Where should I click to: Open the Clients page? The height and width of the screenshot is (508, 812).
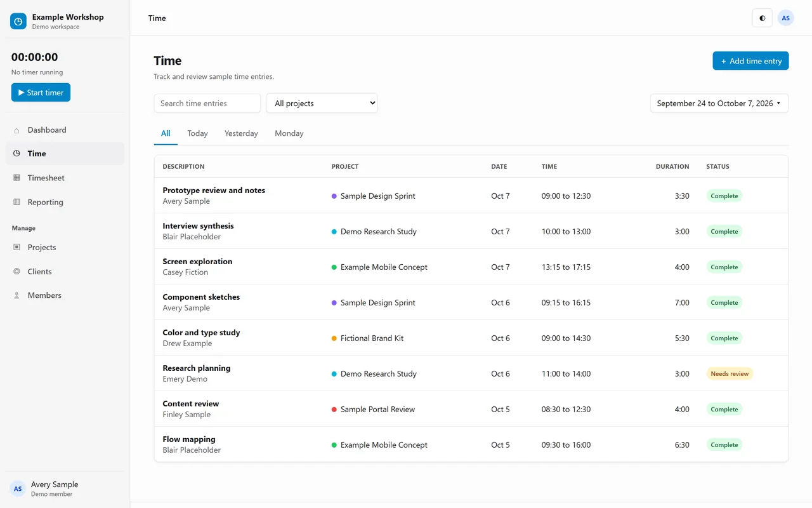tap(65, 272)
